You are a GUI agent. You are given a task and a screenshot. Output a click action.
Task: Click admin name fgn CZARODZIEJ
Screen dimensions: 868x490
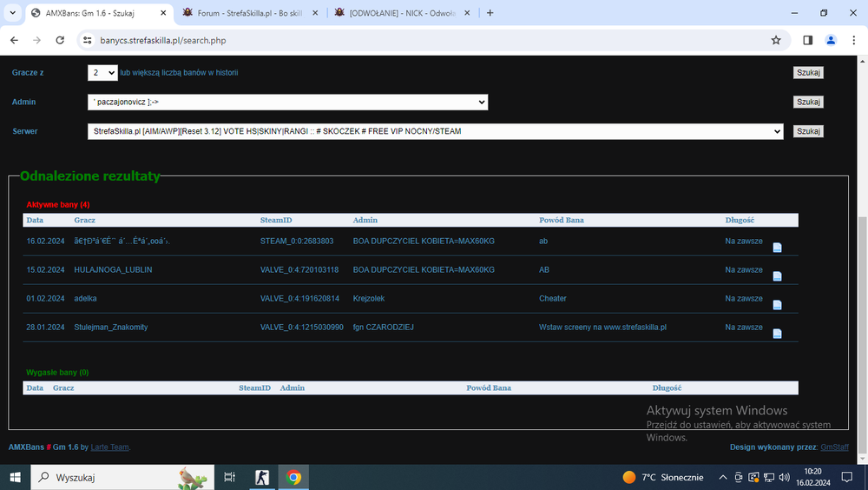pos(383,328)
